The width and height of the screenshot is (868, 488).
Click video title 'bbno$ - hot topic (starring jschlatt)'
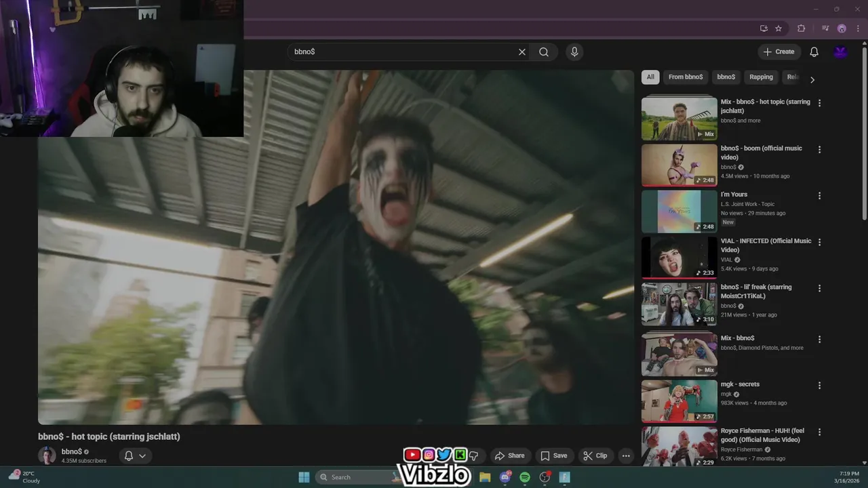(x=109, y=436)
